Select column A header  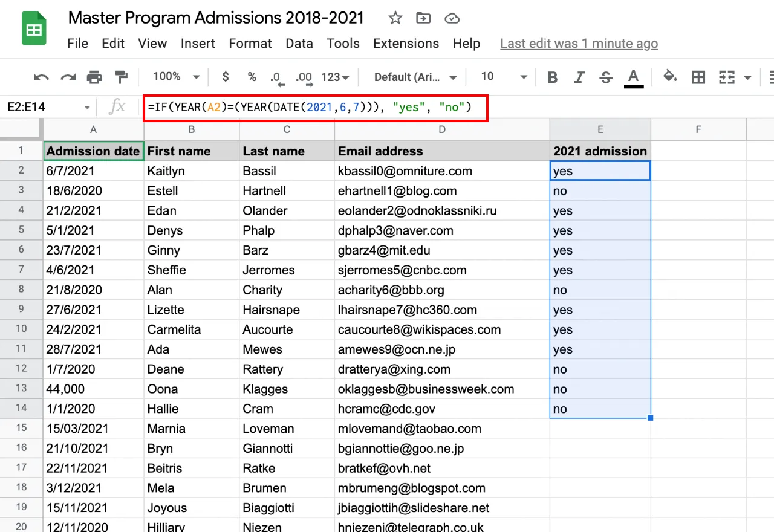93,129
